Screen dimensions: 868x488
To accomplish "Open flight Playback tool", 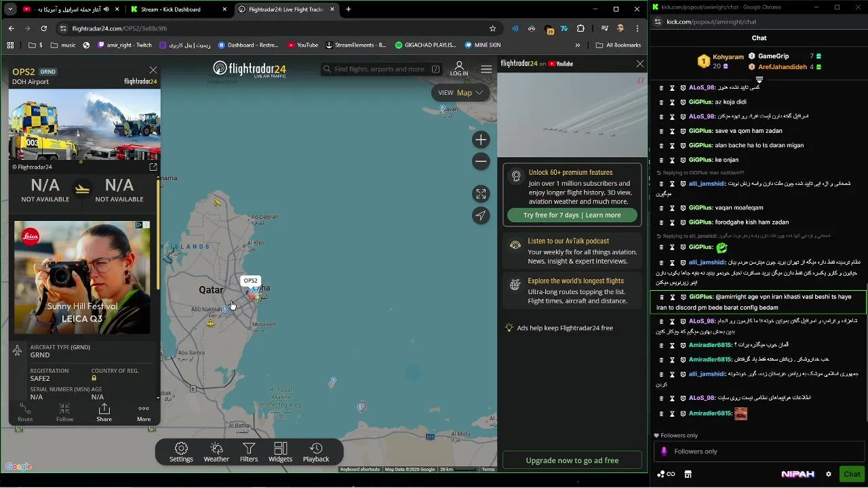I will (x=316, y=452).
